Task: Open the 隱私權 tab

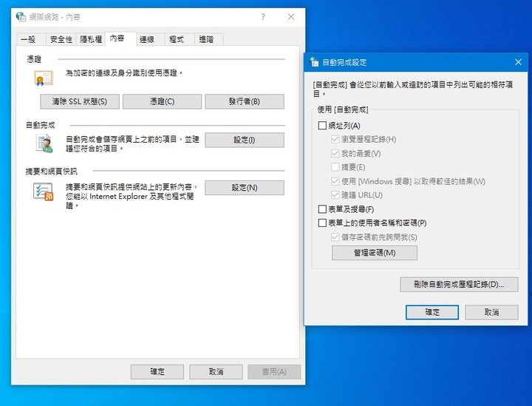Action: [x=91, y=39]
